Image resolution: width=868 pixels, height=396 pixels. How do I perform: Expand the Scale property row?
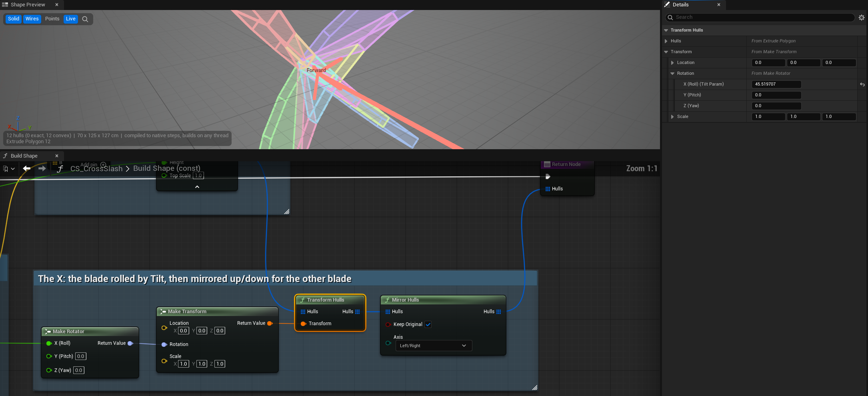coord(672,117)
